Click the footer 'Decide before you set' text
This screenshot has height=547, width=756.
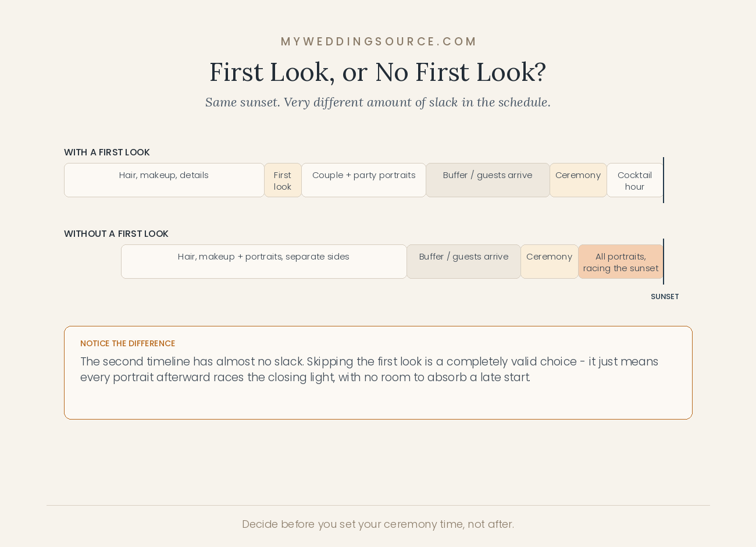(378, 524)
